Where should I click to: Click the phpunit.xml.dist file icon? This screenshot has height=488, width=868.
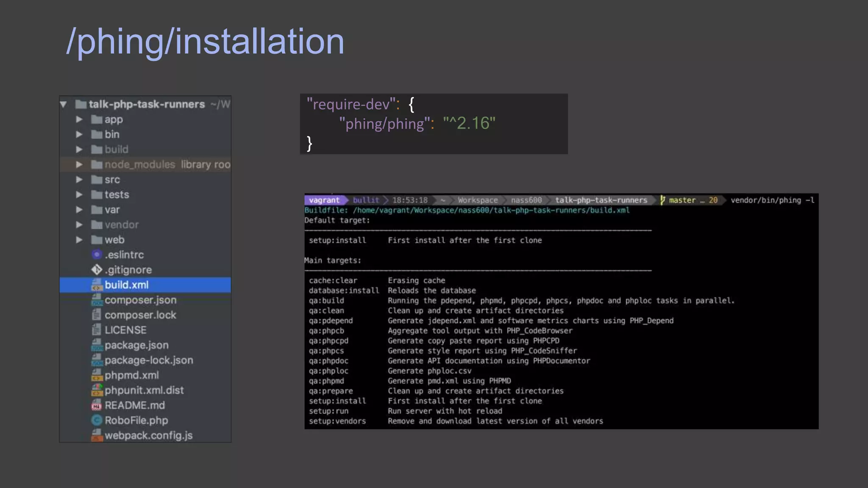point(97,390)
